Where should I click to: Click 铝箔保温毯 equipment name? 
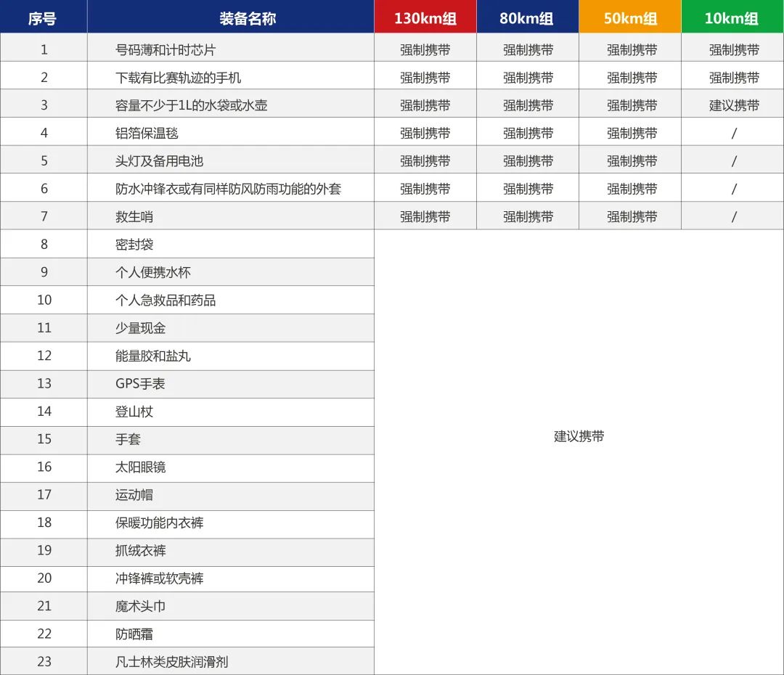click(x=147, y=133)
